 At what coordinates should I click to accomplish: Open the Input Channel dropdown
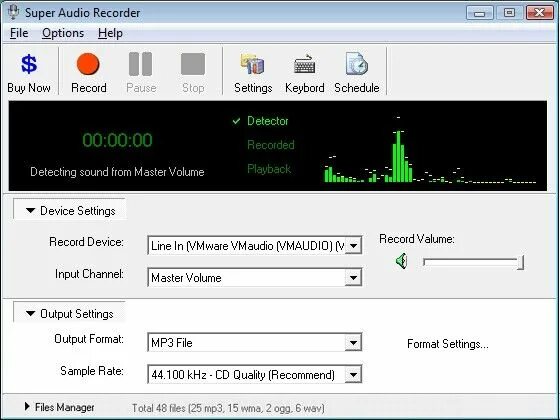pyautogui.click(x=353, y=278)
